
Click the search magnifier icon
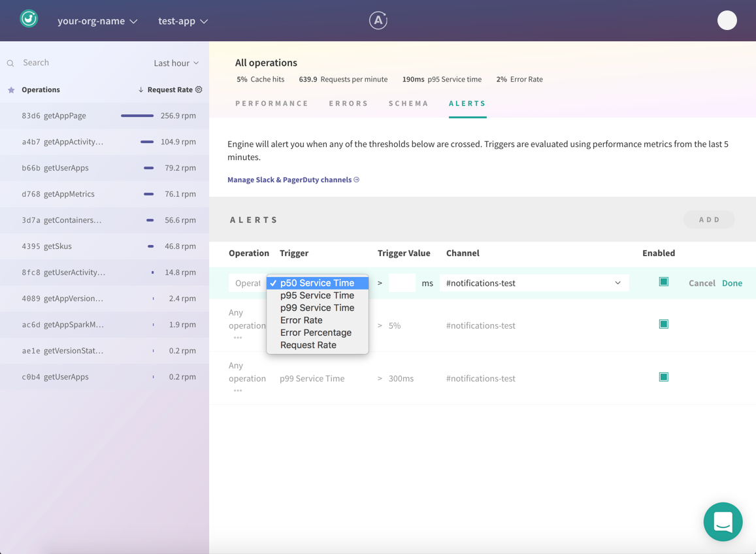pos(10,63)
